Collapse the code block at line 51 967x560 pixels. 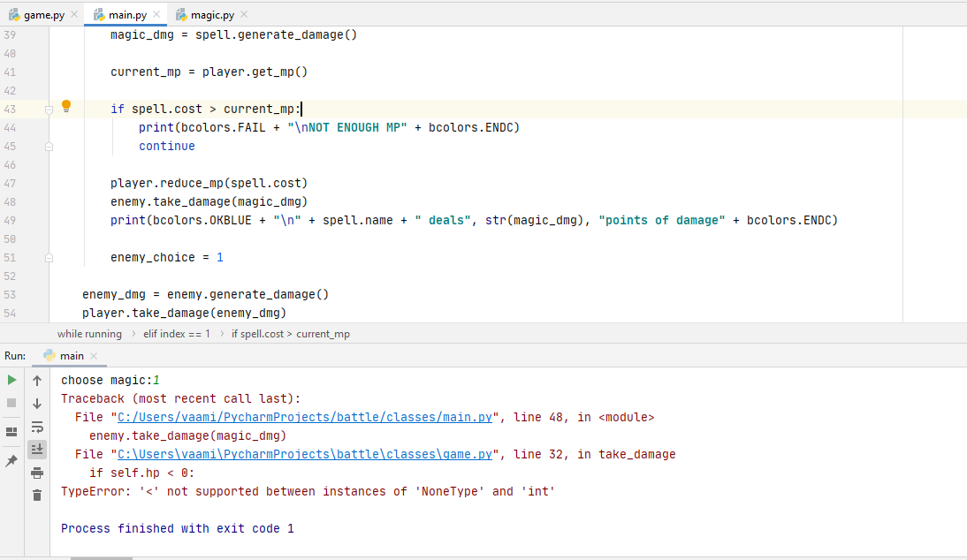pyautogui.click(x=49, y=257)
